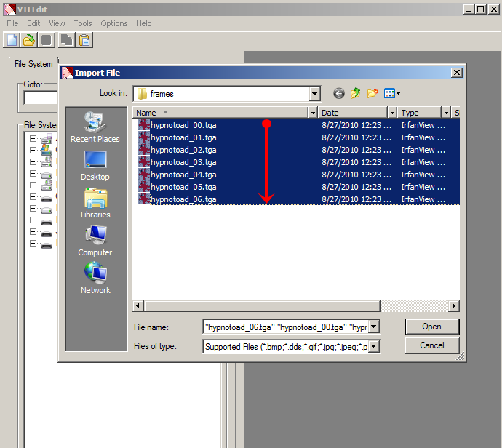The height and width of the screenshot is (448, 502).
Task: Click the VTFEdit application icon in title bar
Action: click(9, 9)
